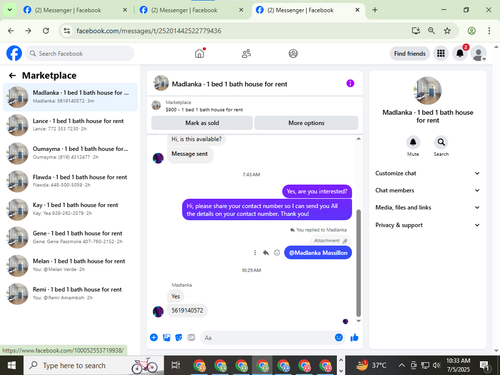Screen dimensions: 500x375
Task: Expand the Customize chat section
Action: tap(428, 173)
